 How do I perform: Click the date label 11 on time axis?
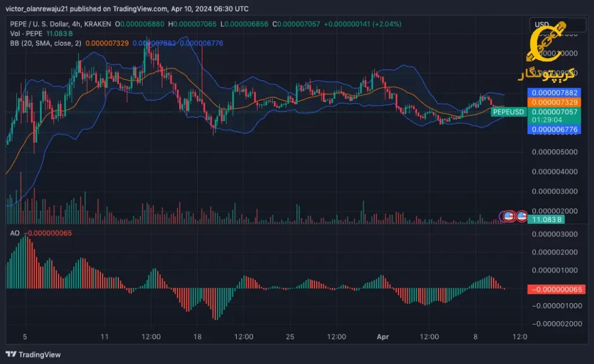click(x=104, y=337)
